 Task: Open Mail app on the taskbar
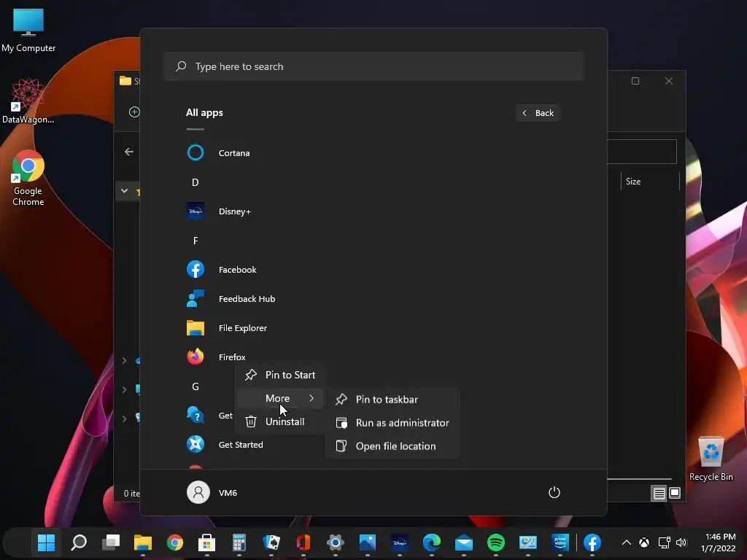click(463, 542)
